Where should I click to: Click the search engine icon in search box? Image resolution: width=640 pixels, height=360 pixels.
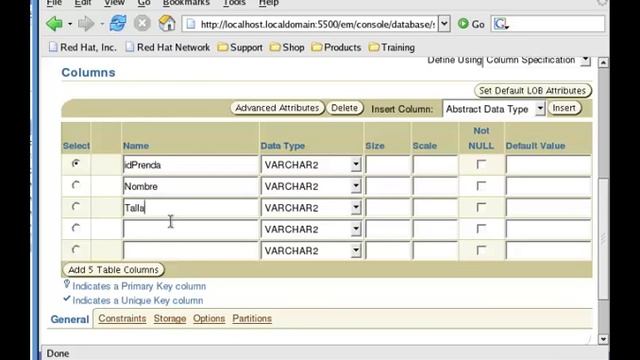tap(500, 24)
